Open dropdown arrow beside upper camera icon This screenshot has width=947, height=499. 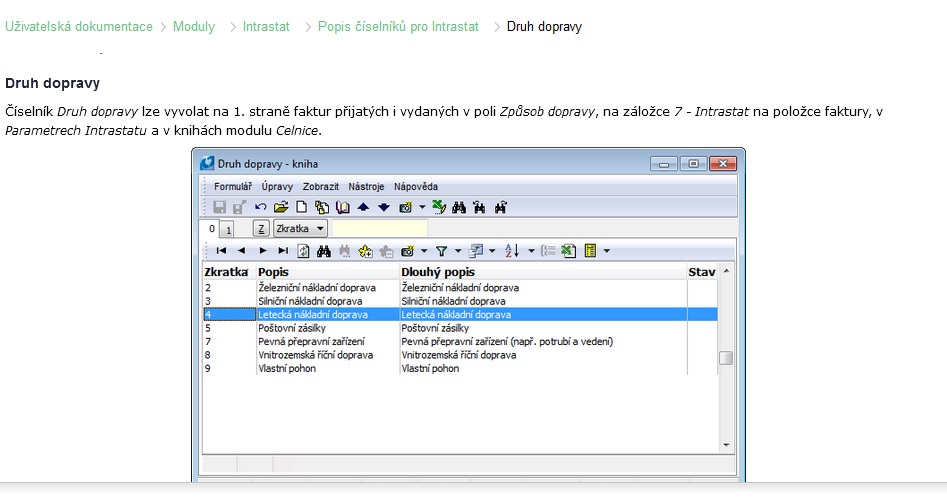point(422,207)
